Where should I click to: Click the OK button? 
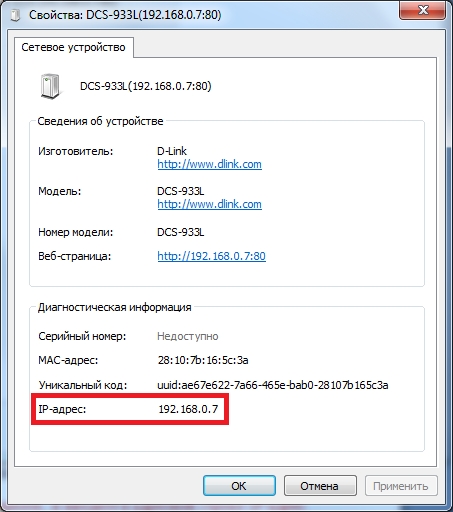239,486
